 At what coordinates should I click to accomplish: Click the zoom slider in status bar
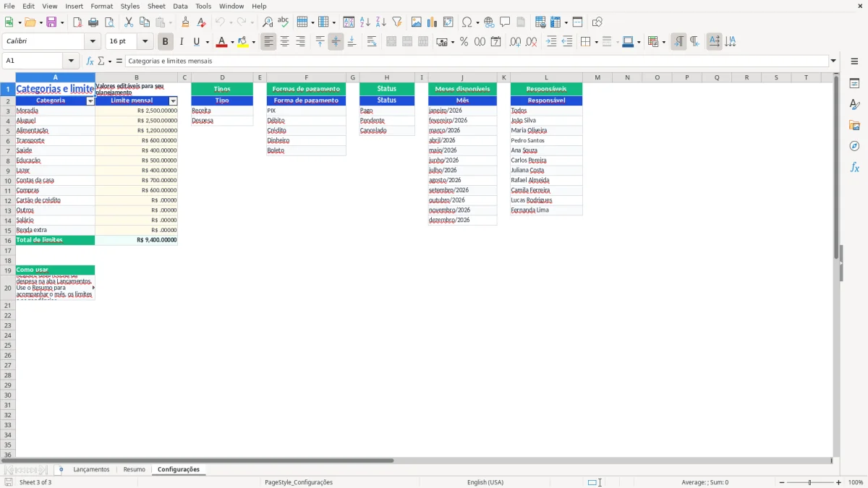point(809,482)
